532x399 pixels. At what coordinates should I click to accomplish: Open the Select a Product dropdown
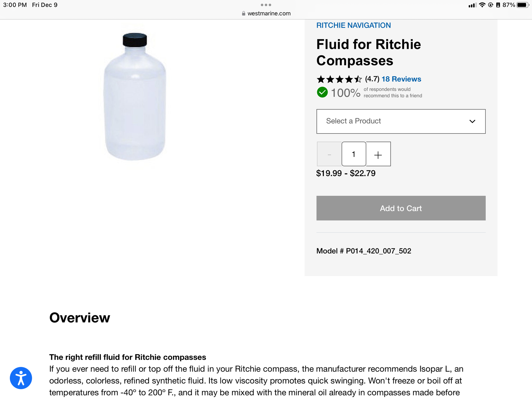click(401, 121)
